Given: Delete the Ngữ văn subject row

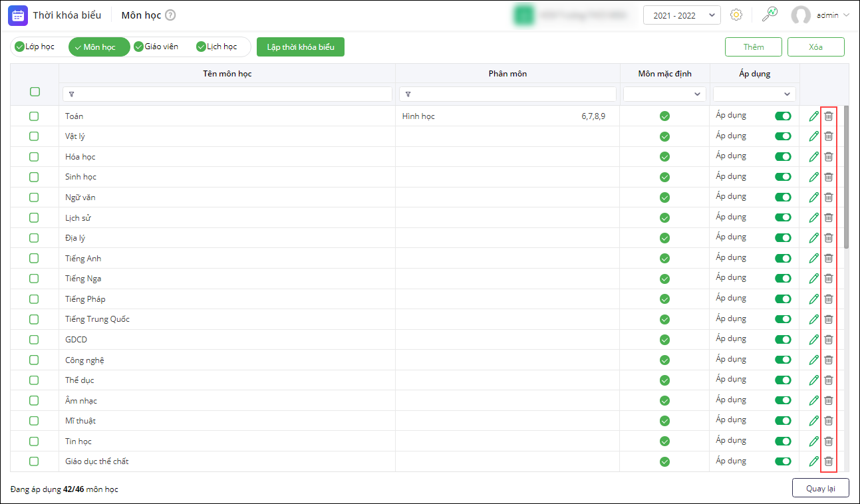Looking at the screenshot, I should point(829,197).
